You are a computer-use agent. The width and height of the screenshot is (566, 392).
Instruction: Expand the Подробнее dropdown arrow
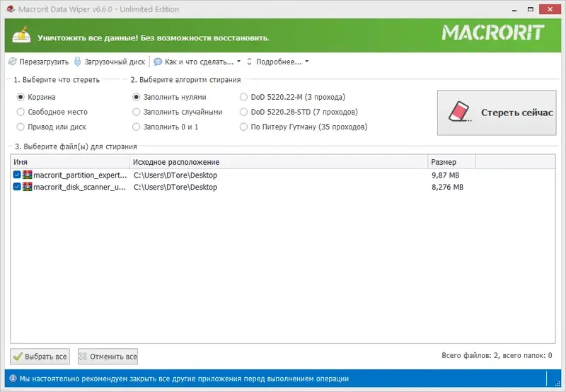[x=307, y=62]
